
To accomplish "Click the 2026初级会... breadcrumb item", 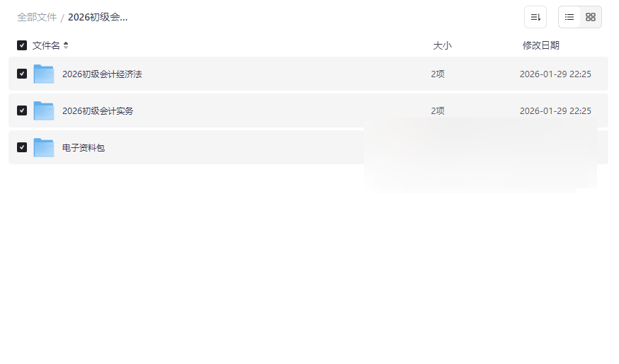I will (x=98, y=17).
